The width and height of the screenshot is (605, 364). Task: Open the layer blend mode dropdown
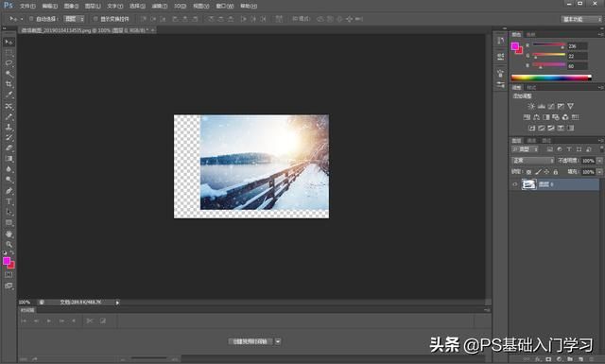[x=533, y=161]
